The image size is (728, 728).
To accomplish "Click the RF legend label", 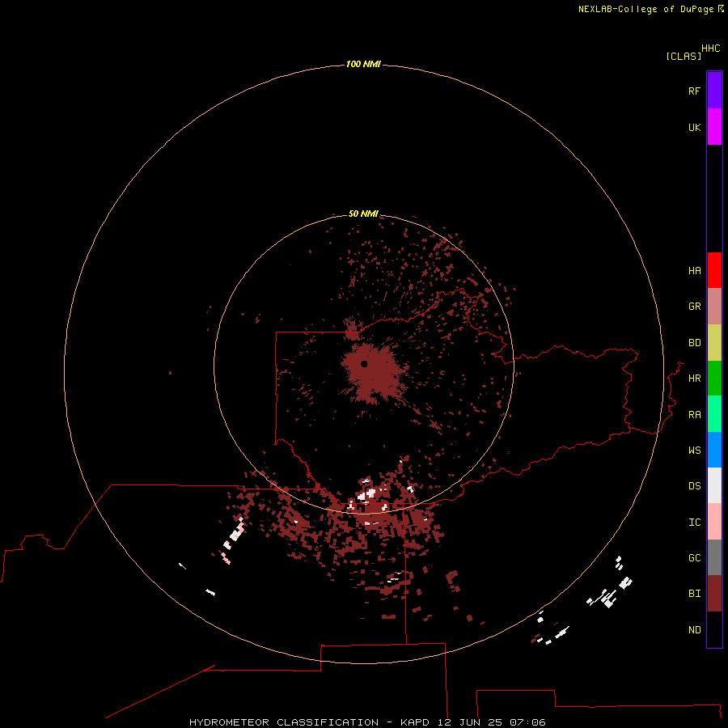I will tap(694, 91).
